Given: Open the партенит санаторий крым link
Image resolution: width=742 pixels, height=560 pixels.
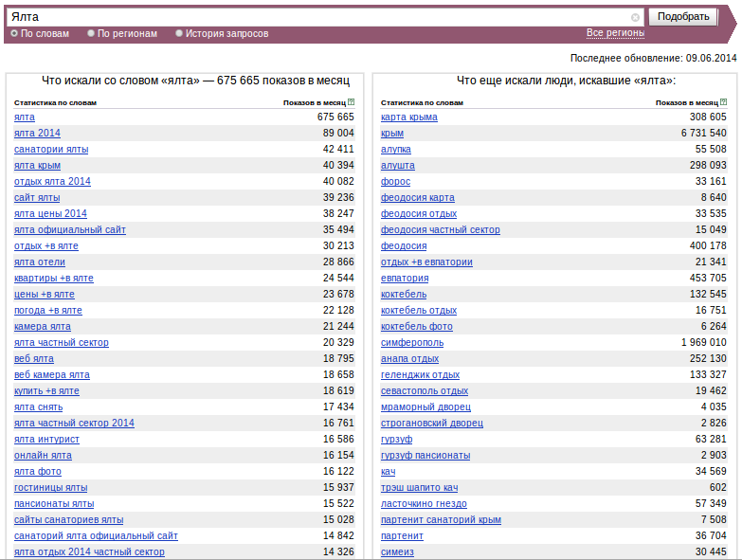Looking at the screenshot, I should [x=441, y=519].
